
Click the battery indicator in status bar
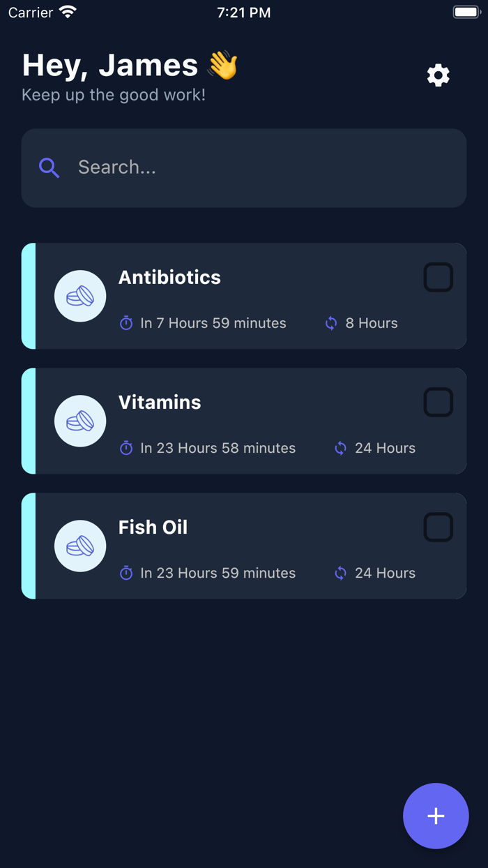point(466,11)
